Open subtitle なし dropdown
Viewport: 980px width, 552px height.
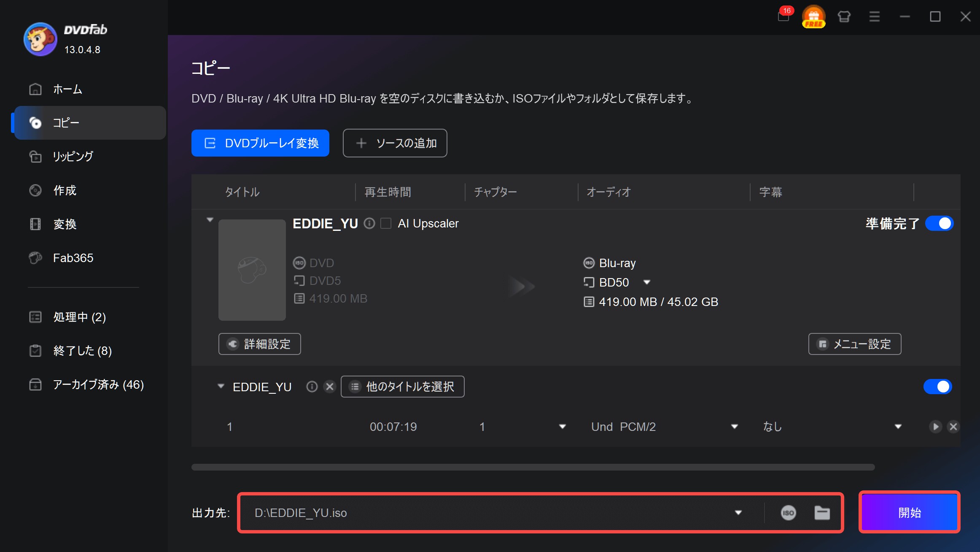click(898, 427)
